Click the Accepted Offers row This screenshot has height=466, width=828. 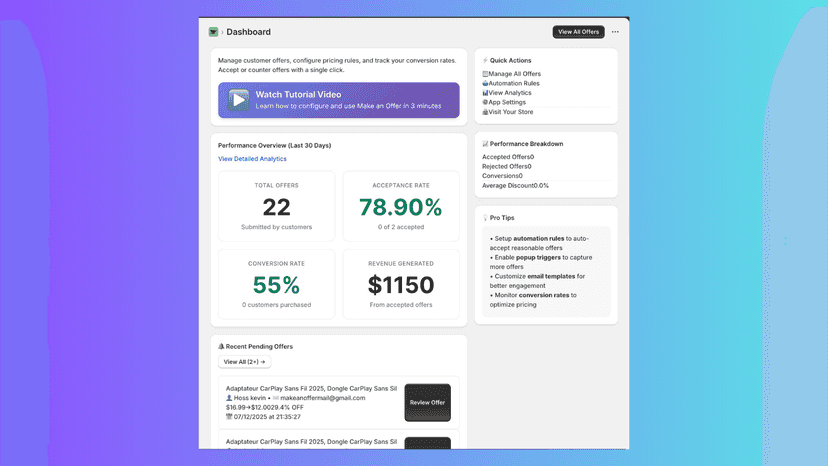point(508,157)
